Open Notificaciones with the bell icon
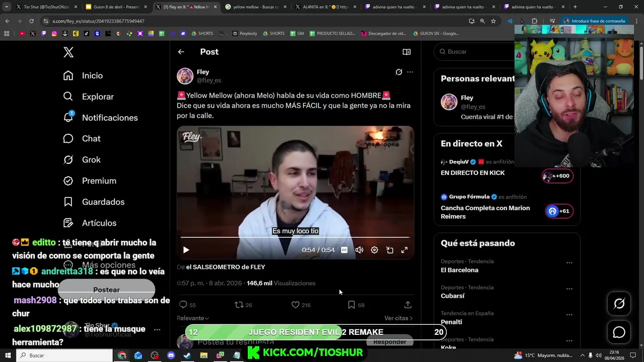This screenshot has height=362, width=644. 100,118
